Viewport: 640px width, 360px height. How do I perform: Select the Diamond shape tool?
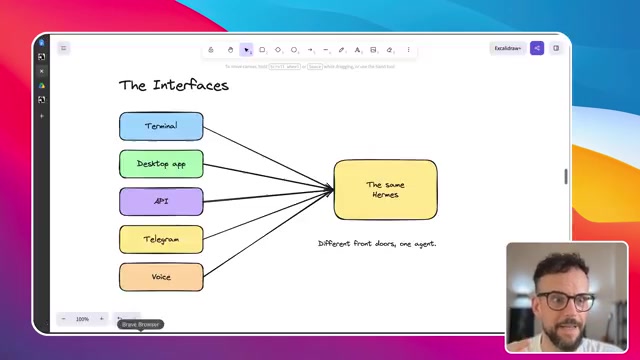tap(278, 50)
